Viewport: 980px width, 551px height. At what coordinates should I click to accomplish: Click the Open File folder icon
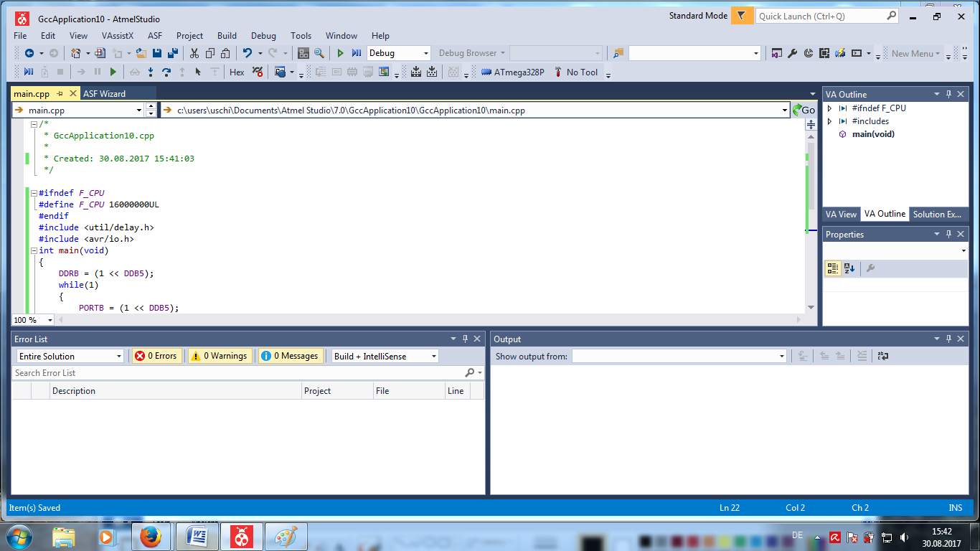pyautogui.click(x=141, y=53)
